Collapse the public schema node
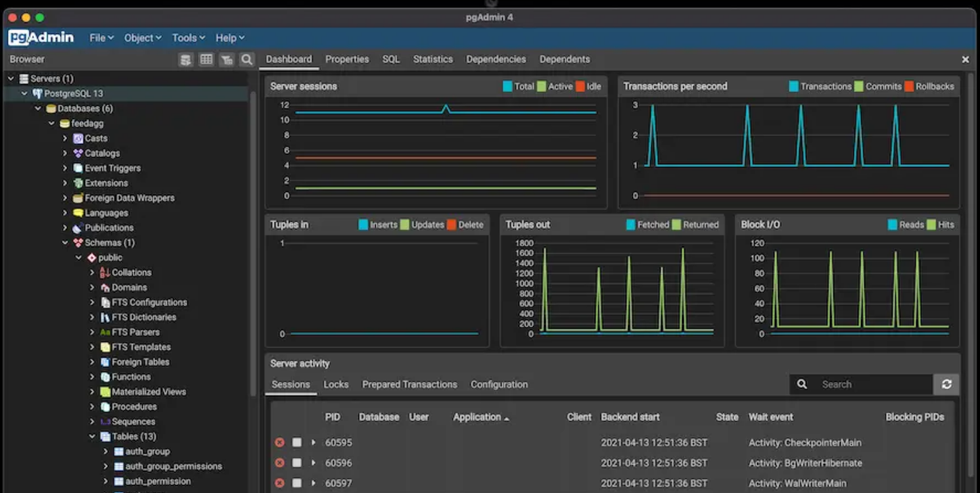980x493 pixels. click(x=79, y=258)
